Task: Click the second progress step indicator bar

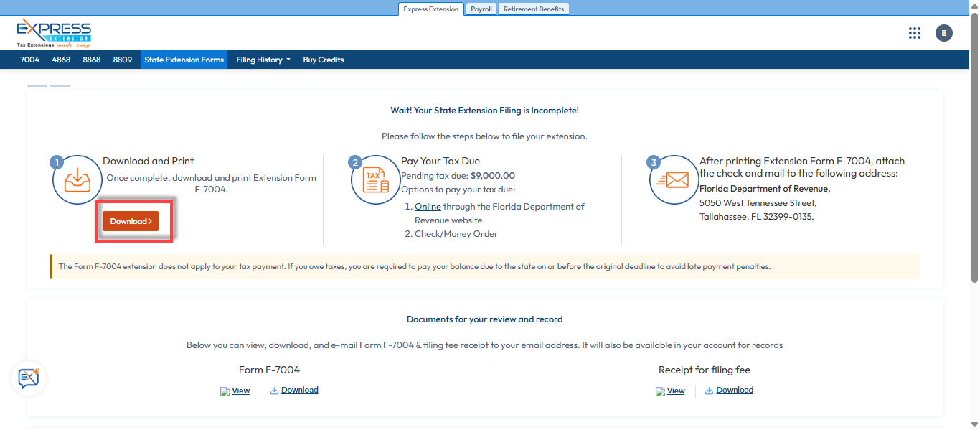Action: click(60, 85)
